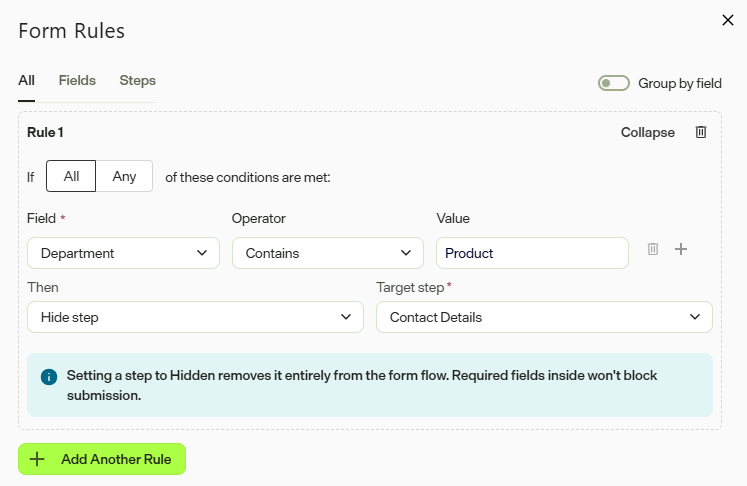Expand the Hide step action dropdown
The image size is (747, 486).
point(195,317)
